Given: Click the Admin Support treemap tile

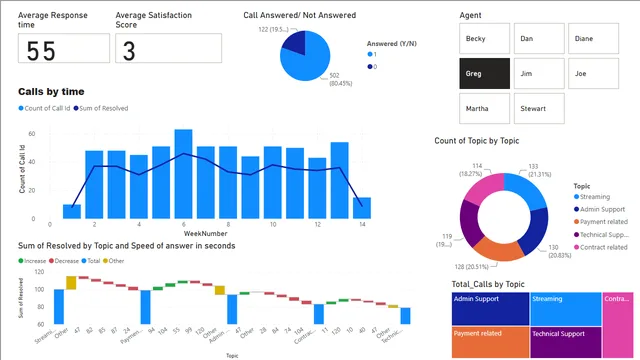Looking at the screenshot, I should coord(490,309).
